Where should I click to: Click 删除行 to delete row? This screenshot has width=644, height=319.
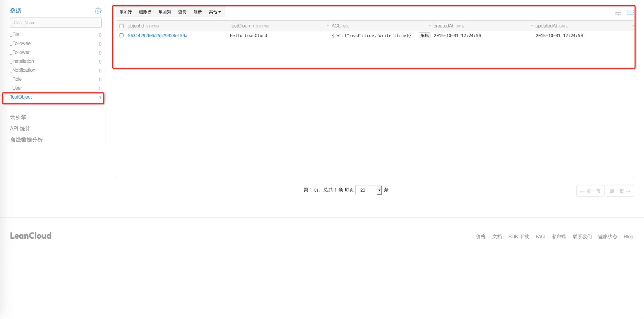[145, 12]
